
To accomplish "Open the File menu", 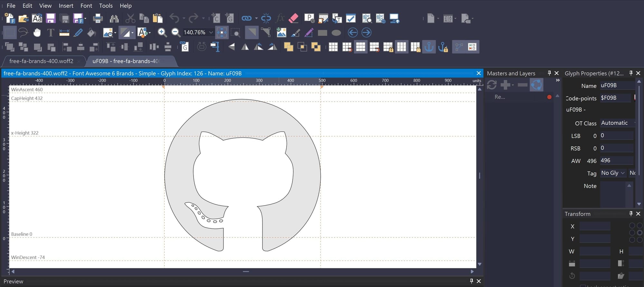I will (11, 5).
